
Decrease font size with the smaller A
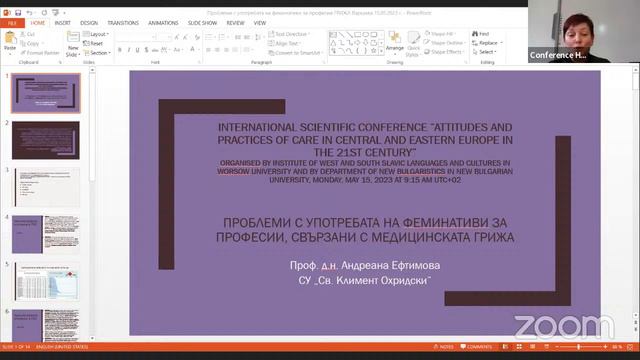pos(185,37)
